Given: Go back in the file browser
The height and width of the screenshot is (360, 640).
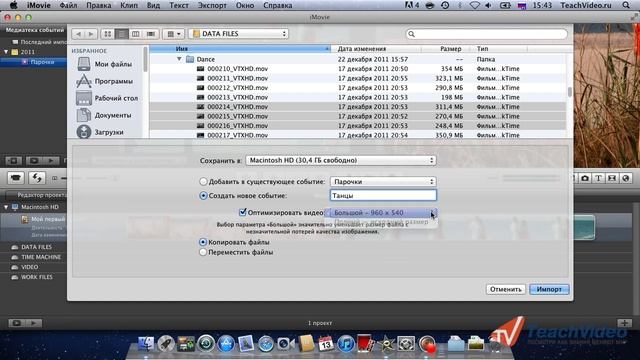Looking at the screenshot, I should (x=78, y=34).
